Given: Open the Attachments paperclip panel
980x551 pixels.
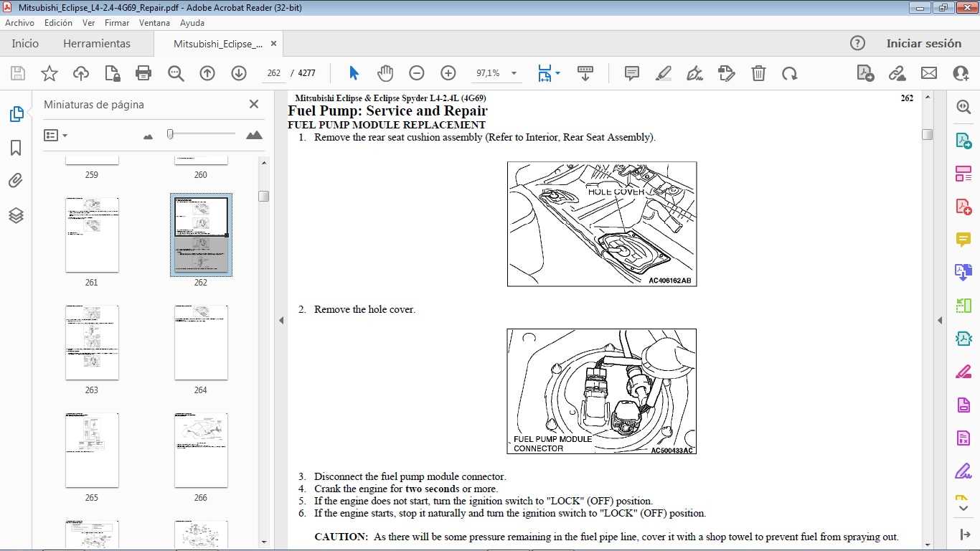Looking at the screenshot, I should 16,181.
